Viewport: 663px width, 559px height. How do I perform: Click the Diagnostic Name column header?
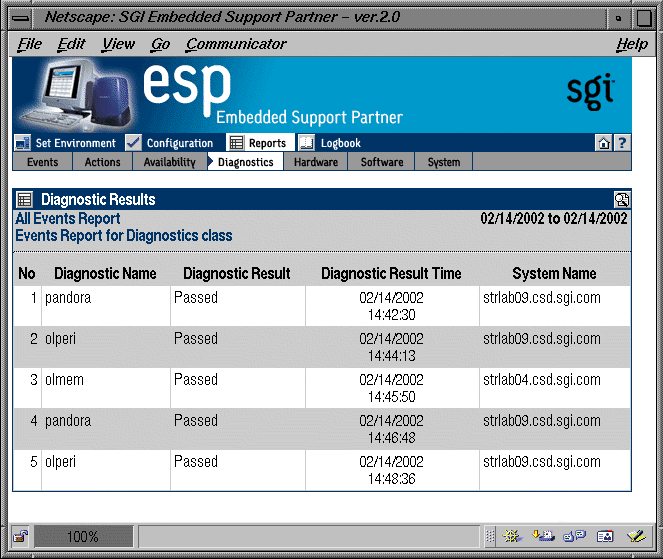[x=105, y=274]
